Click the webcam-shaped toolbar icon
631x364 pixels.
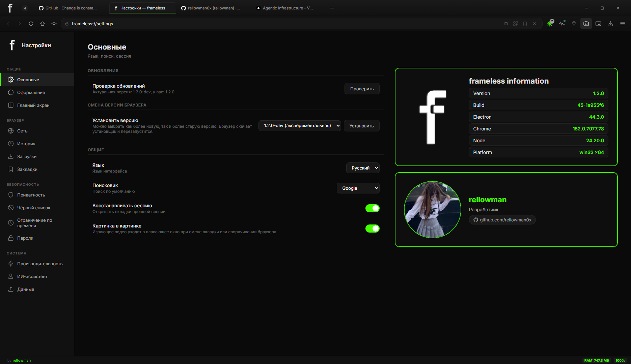pos(574,24)
